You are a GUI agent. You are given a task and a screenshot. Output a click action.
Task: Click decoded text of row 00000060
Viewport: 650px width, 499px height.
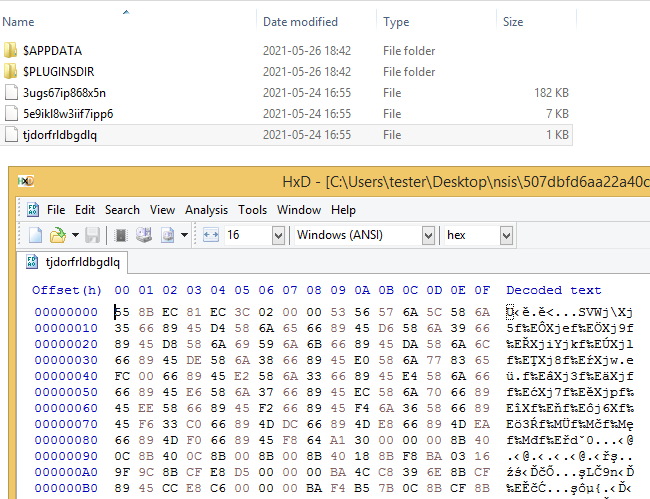click(570, 408)
